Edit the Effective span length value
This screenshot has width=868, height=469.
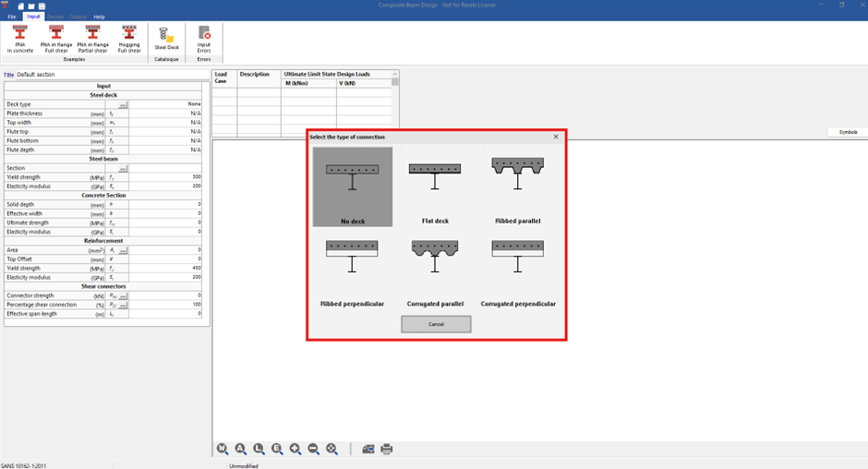click(x=165, y=314)
